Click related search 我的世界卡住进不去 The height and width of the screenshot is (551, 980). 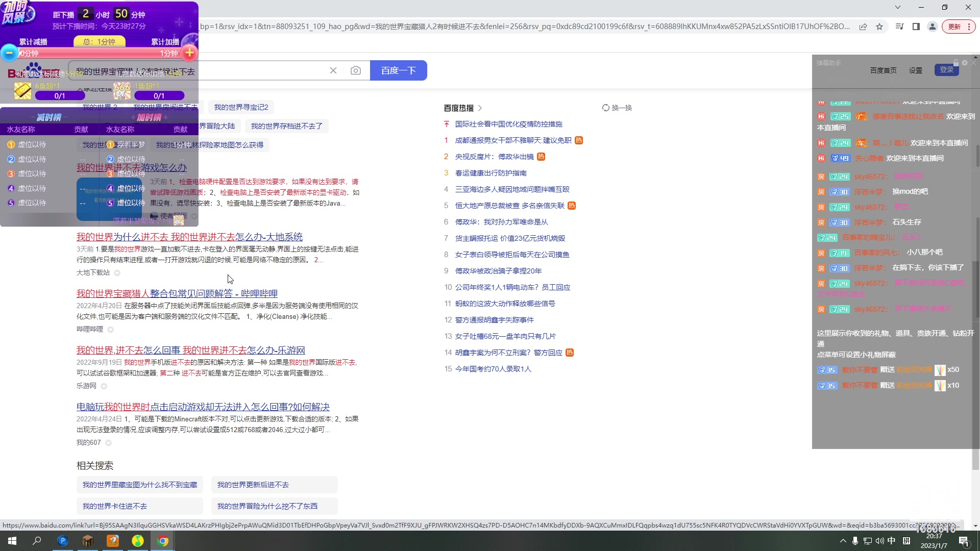point(140,506)
